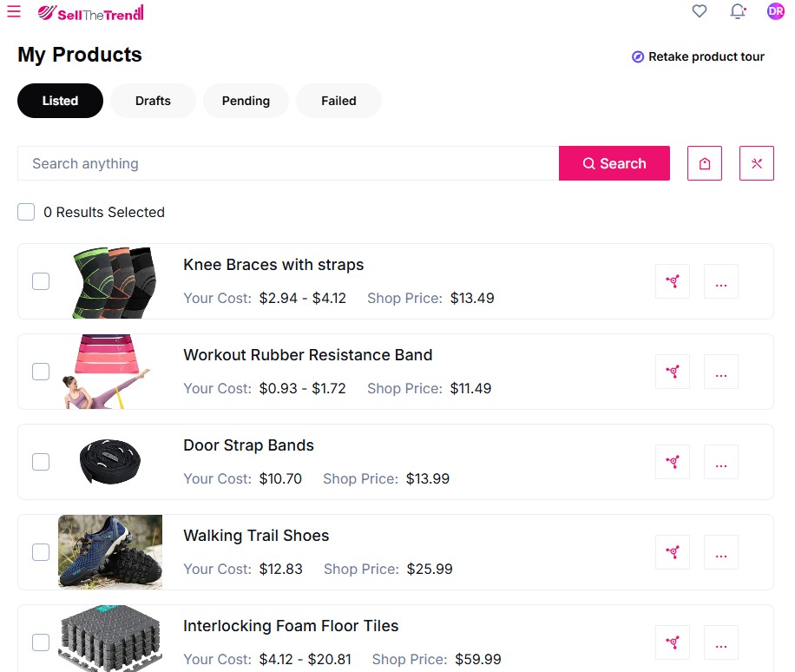Open the notifications bell
This screenshot has width=795, height=672.
click(738, 11)
